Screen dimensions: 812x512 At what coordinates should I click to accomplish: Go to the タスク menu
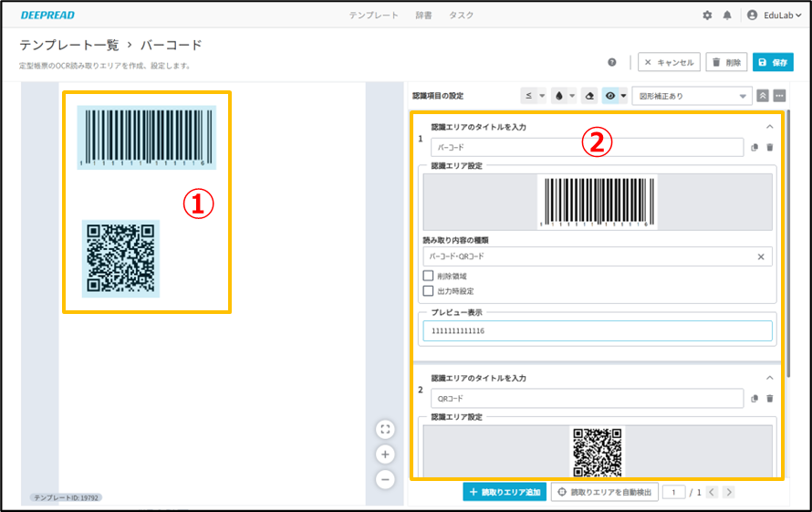(x=461, y=15)
